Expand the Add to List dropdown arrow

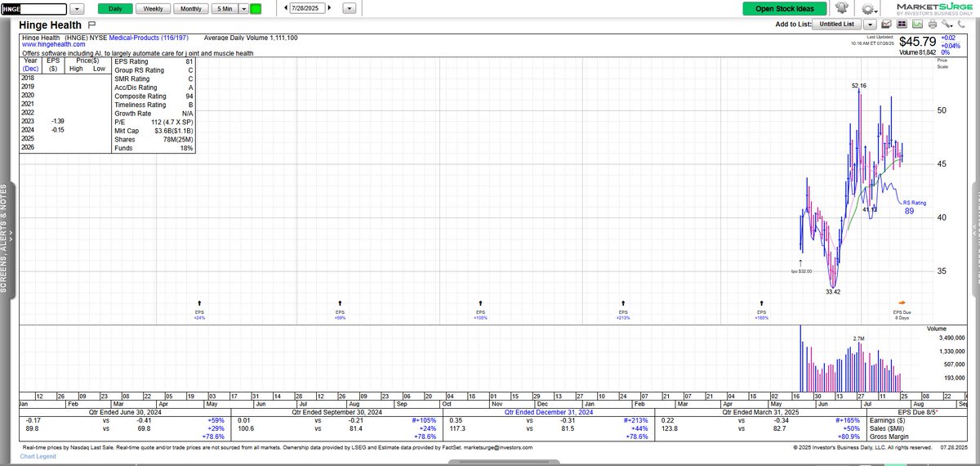870,25
